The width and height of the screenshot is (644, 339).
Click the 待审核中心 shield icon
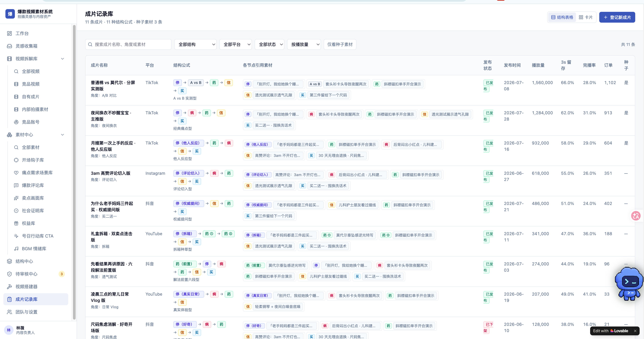coord(9,274)
